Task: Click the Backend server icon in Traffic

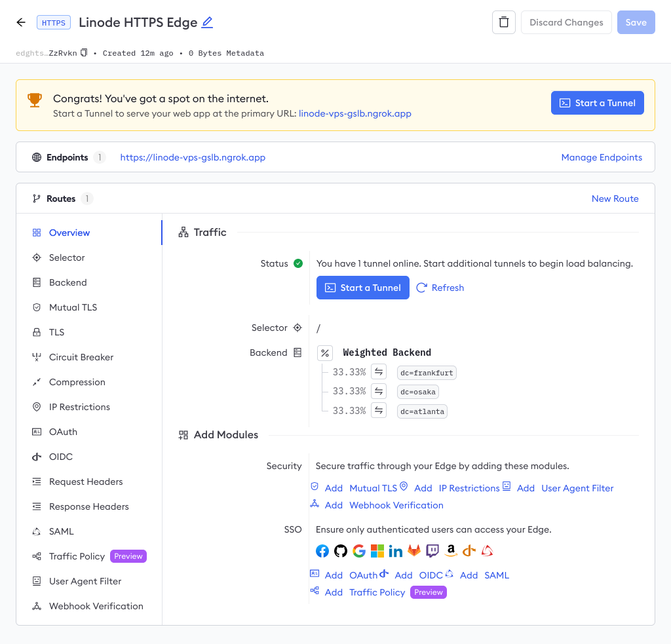Action: (297, 352)
